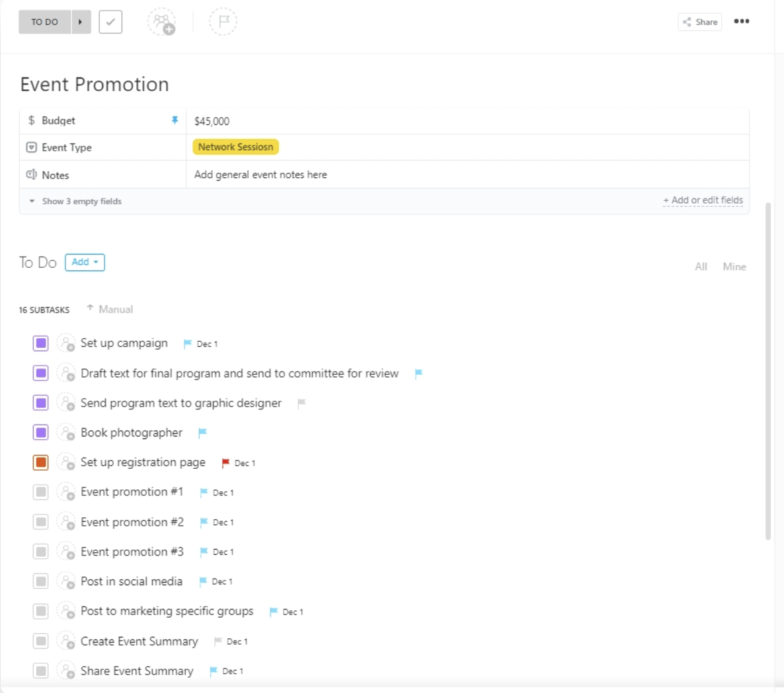784x693 pixels.
Task: Toggle status box of Draft text for final program
Action: 41,374
